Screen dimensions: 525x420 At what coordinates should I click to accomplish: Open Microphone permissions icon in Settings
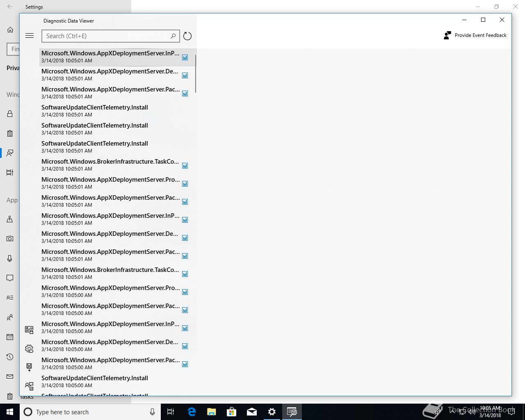point(10,258)
